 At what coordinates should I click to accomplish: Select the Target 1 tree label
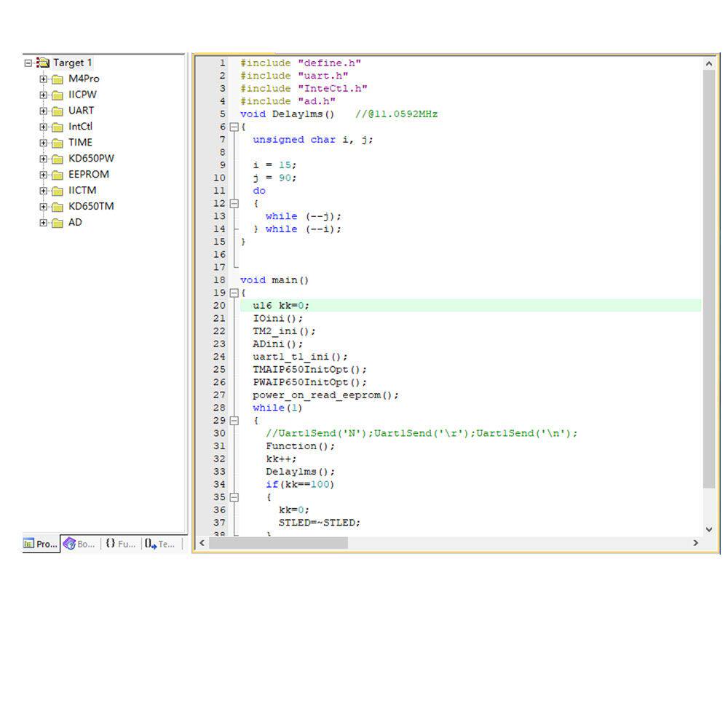coord(72,63)
